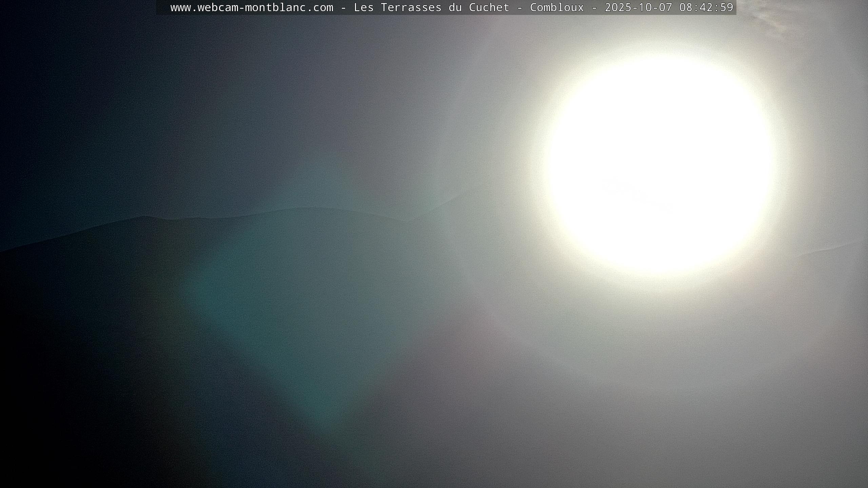Screen dimensions: 868x488
Task: Click the 2025-10-07 date stamp
Action: tap(638, 7)
